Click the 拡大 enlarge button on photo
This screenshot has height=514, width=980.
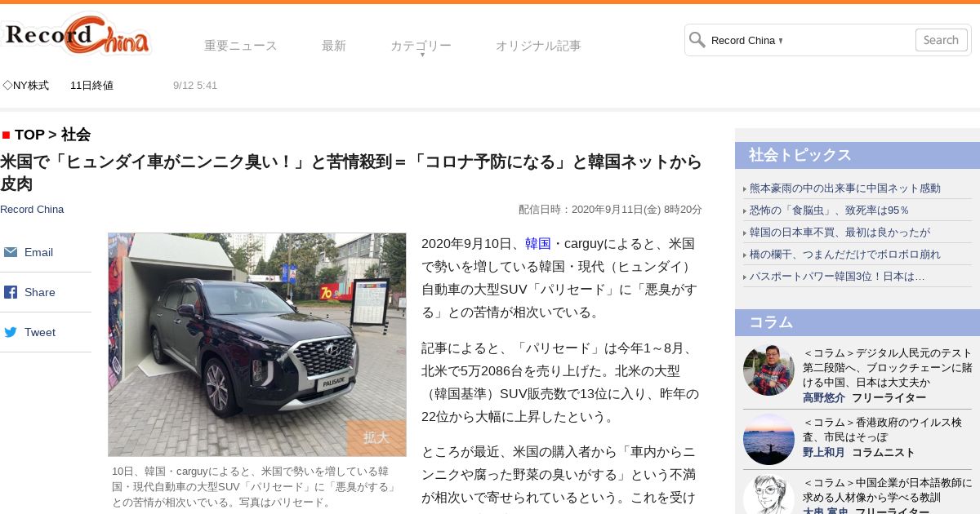[376, 437]
